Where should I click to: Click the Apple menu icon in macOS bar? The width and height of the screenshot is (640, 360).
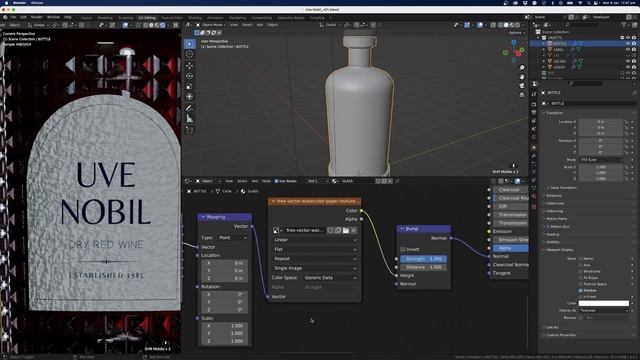coord(7,3)
